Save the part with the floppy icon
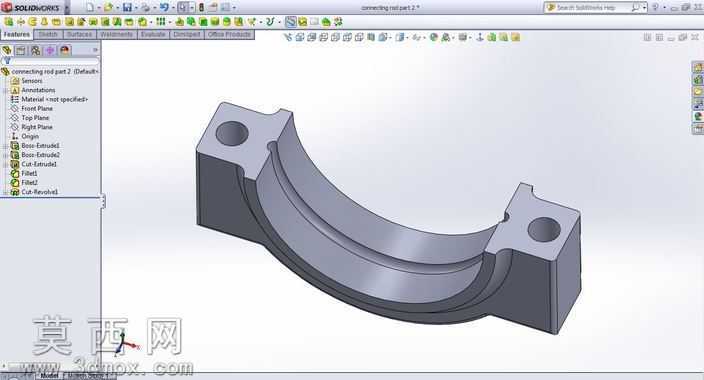 click(x=127, y=7)
